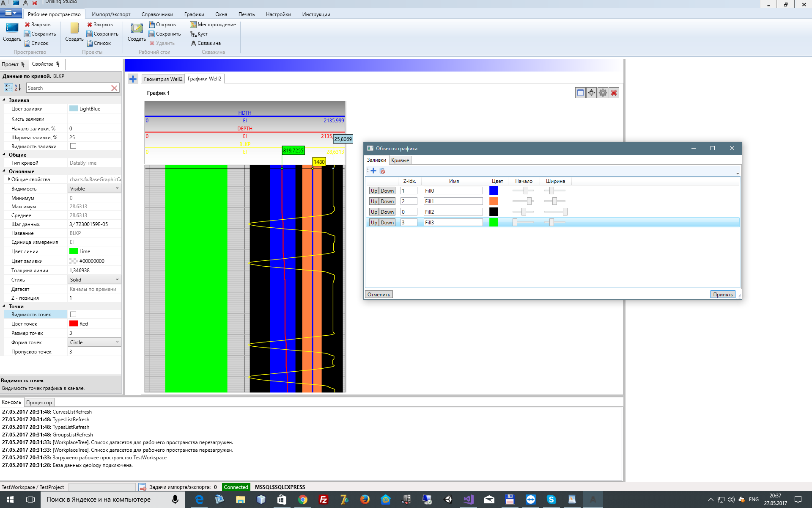Click Отменить button in Объекты графика
The height and width of the screenshot is (508, 812).
379,294
